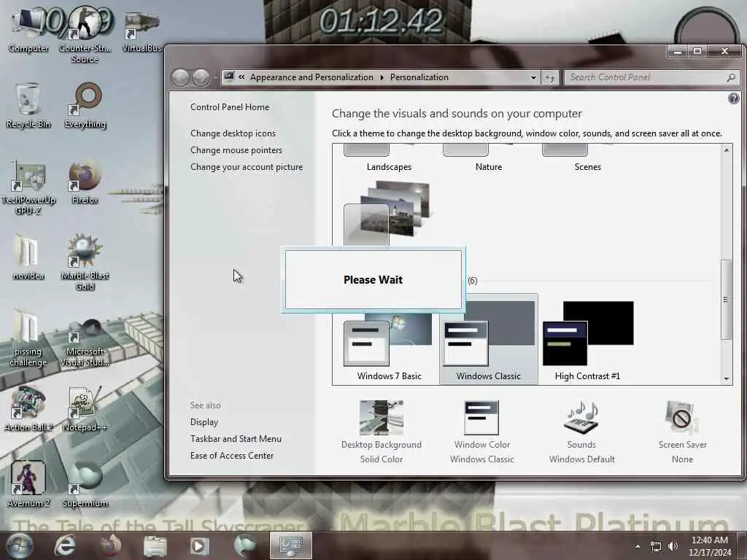This screenshot has height=560, width=747.
Task: Open Sounds settings
Action: tap(581, 432)
